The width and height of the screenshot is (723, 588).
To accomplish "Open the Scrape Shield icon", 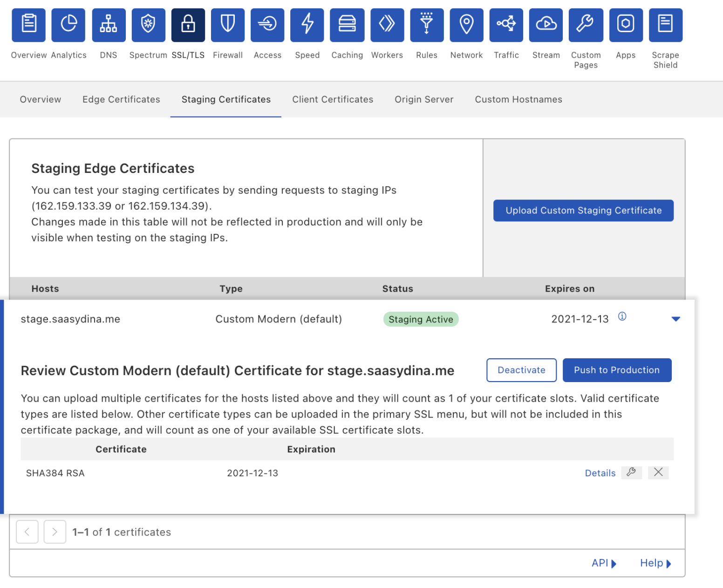I will (665, 25).
